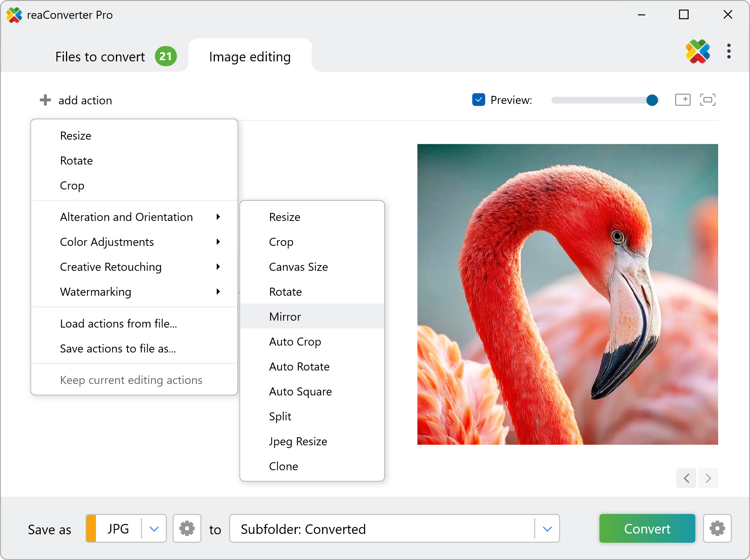
Task: Click the fit-to-window preview icon
Action: (707, 100)
